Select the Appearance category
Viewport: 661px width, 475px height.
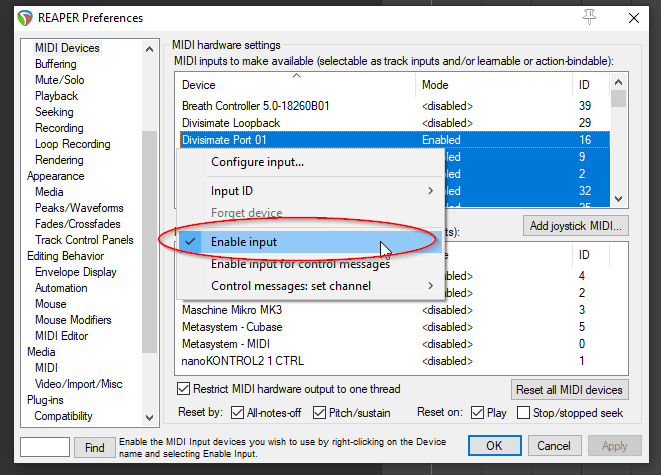coord(56,176)
